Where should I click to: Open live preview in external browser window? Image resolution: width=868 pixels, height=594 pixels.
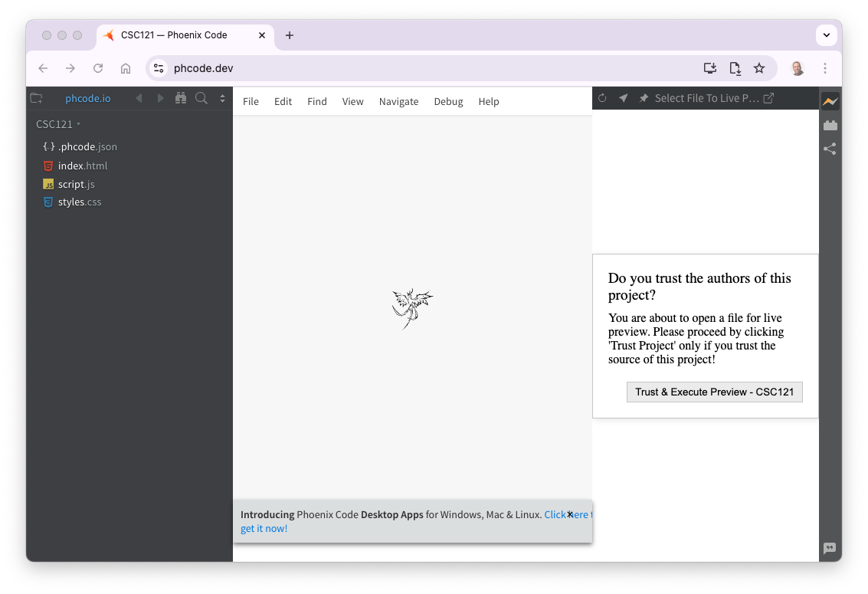pos(768,98)
